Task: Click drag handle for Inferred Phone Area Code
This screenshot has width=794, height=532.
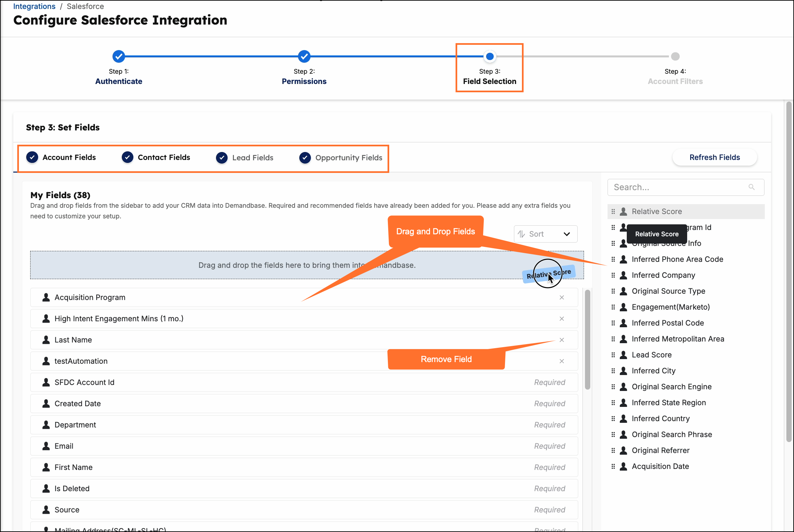Action: pyautogui.click(x=613, y=259)
